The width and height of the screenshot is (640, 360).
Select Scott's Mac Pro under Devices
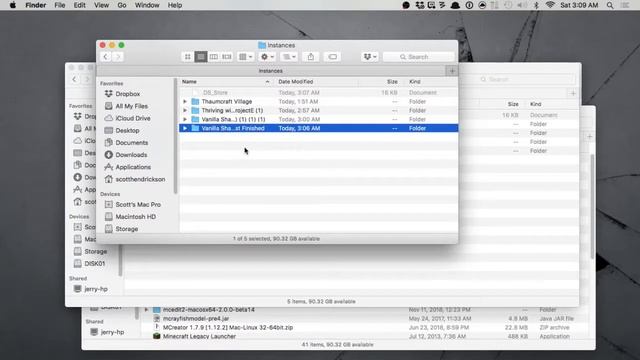(138, 204)
